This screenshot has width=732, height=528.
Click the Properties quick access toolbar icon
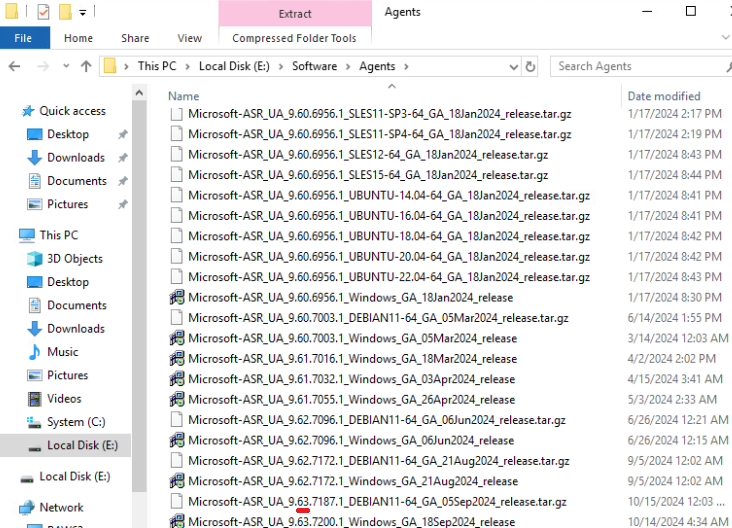pyautogui.click(x=43, y=12)
